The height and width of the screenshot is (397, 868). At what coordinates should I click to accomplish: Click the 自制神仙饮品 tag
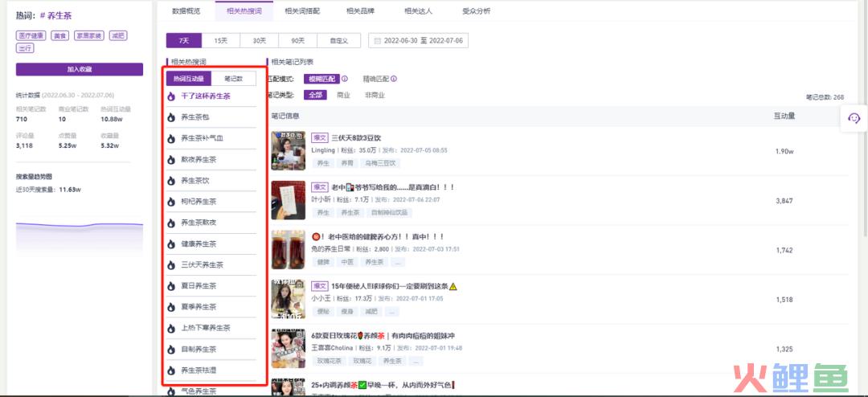coord(390,213)
